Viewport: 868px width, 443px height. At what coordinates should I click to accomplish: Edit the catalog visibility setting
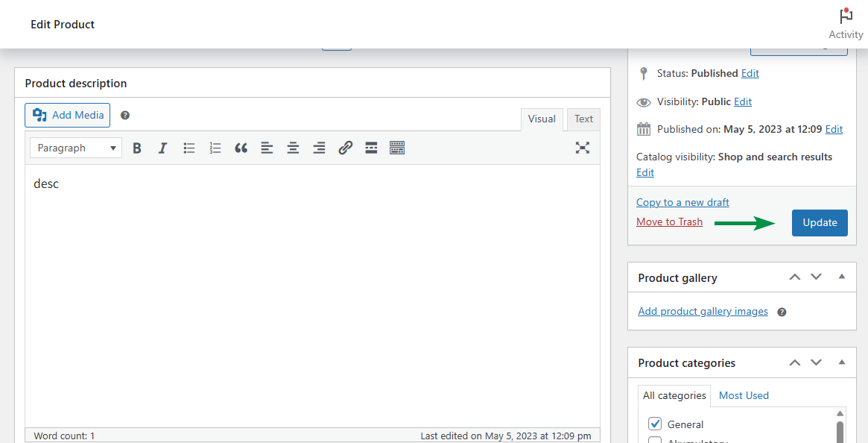[645, 172]
